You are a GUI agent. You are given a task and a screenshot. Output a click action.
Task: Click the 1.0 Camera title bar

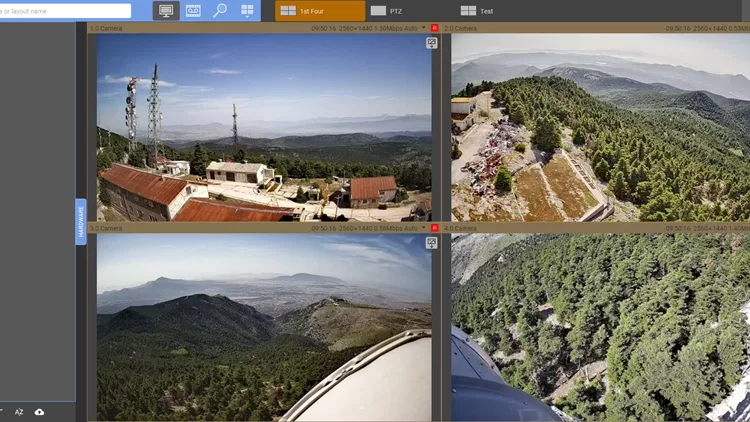pos(264,28)
